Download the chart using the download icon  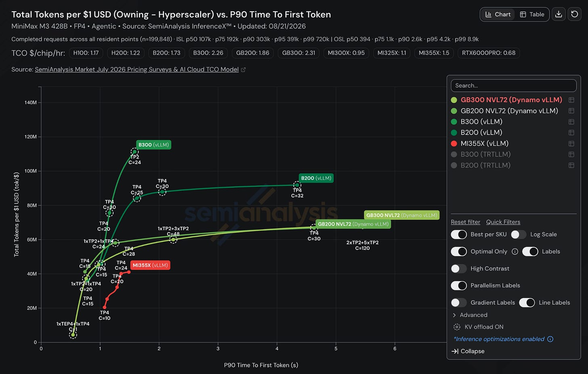coord(559,14)
